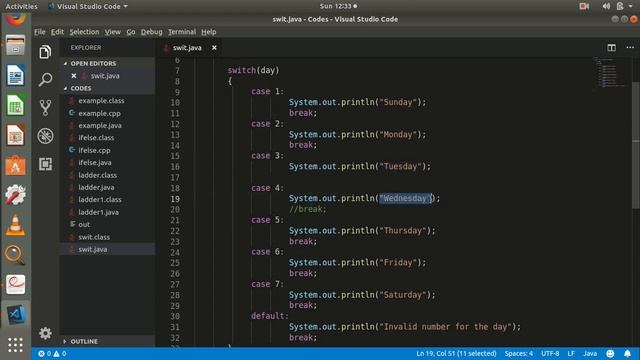Open Visual Studio Code app menu dropdown
The image size is (640, 360).
(88, 6)
